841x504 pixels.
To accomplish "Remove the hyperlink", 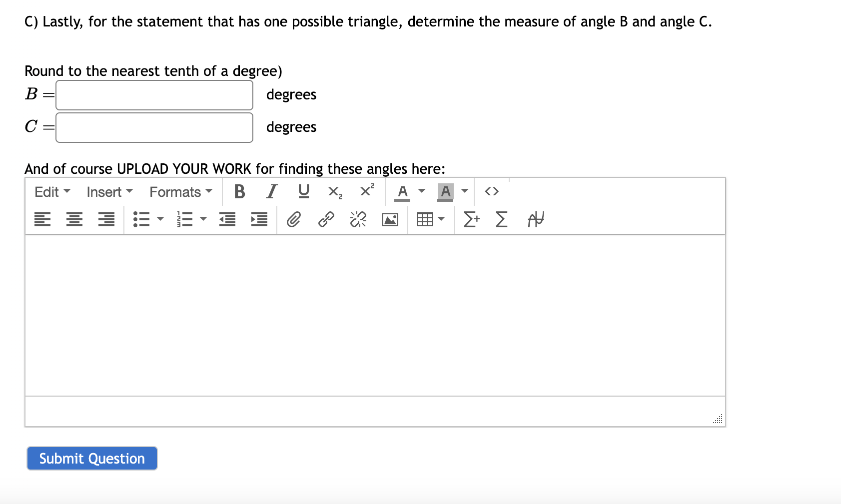I will (x=358, y=219).
